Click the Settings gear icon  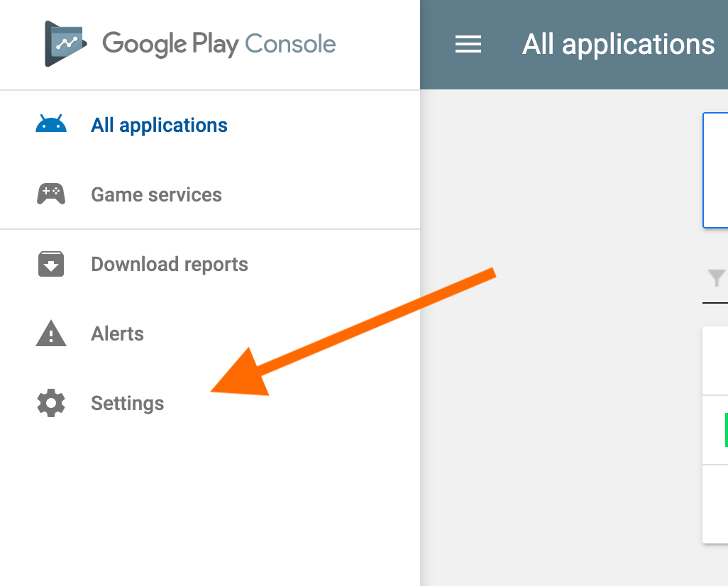coord(51,402)
